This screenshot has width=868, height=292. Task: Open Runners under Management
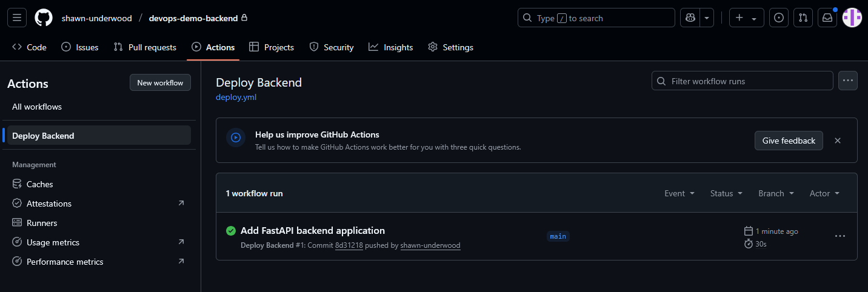click(x=99, y=223)
